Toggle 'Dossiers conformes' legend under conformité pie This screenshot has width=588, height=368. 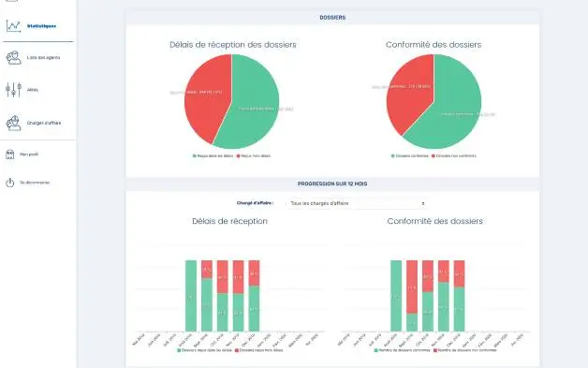pyautogui.click(x=409, y=156)
